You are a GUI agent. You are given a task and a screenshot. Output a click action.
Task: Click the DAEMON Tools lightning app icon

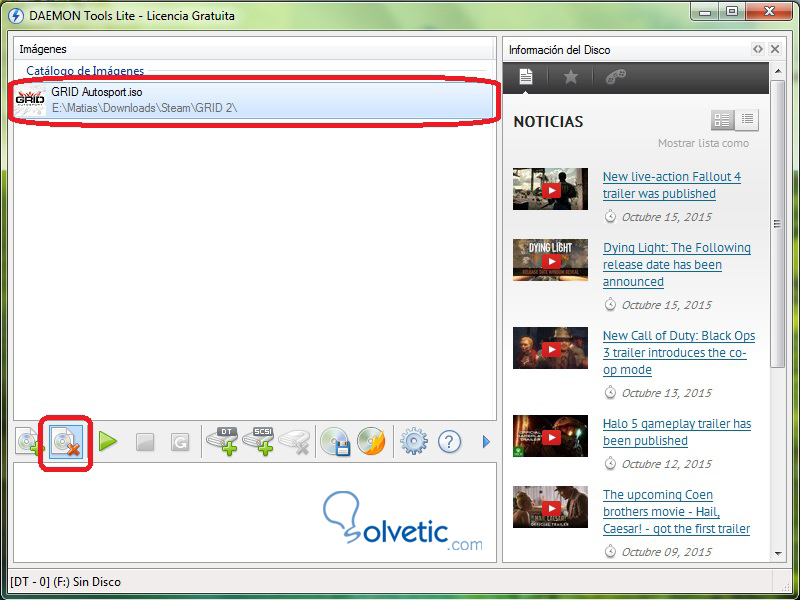tap(16, 16)
